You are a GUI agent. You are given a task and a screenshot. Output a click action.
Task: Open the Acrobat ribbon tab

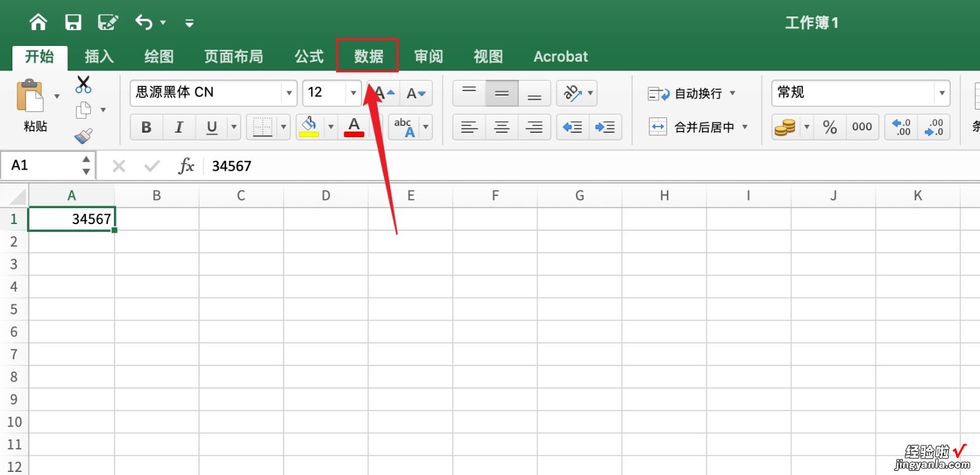coord(560,56)
